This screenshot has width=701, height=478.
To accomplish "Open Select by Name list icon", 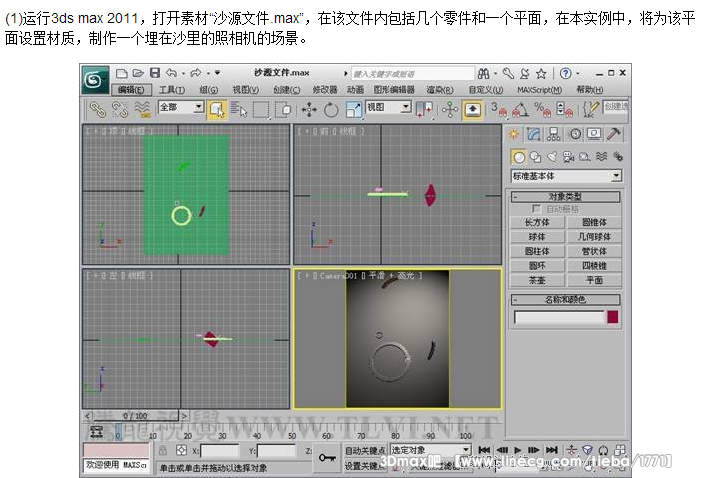I will pos(239,110).
